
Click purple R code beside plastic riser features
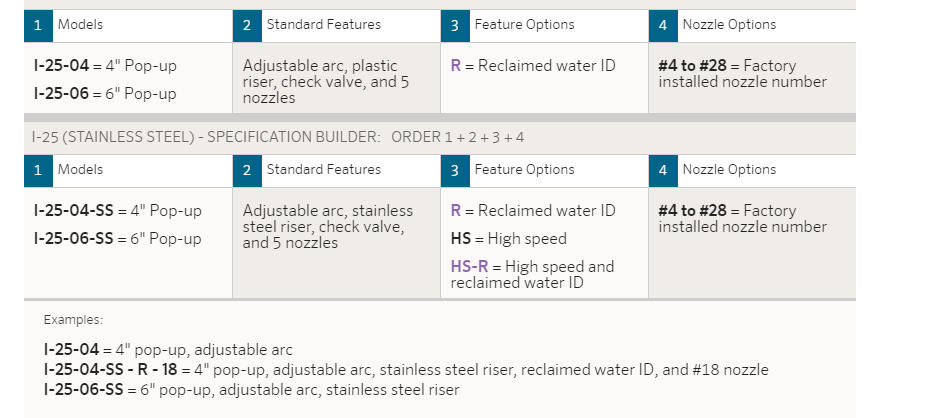coord(456,66)
